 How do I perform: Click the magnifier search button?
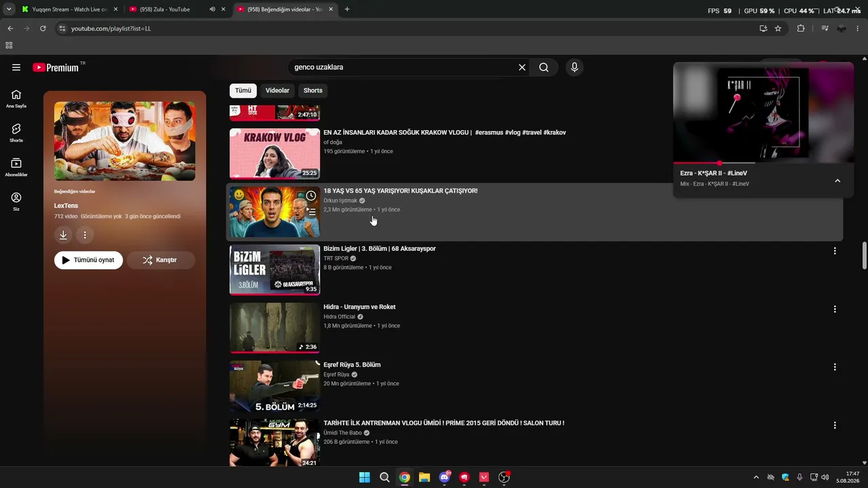point(544,67)
